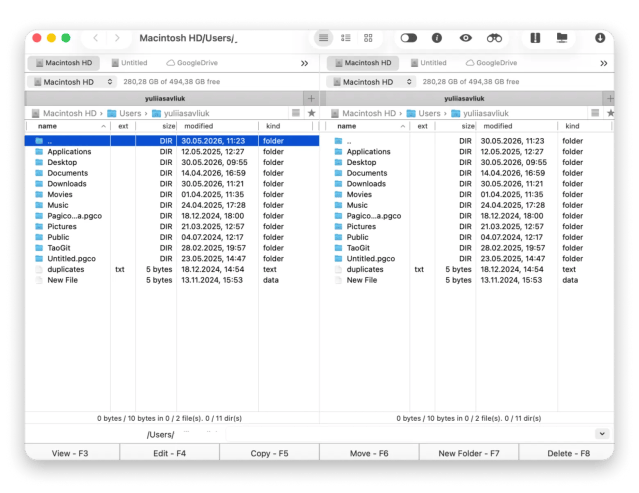Select Documents folder in left pane
Image resolution: width=639 pixels, height=493 pixels.
click(172, 173)
